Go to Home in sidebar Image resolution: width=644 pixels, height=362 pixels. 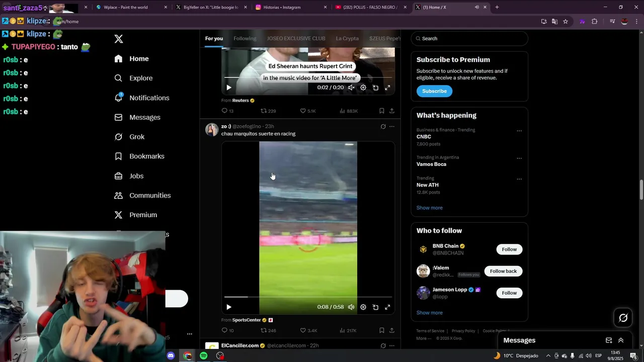[131, 59]
